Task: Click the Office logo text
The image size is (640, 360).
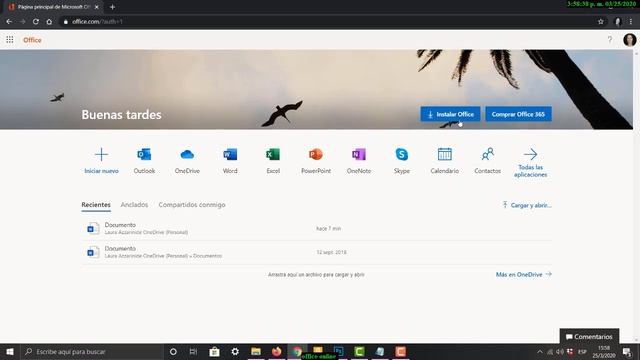Action: click(32, 40)
